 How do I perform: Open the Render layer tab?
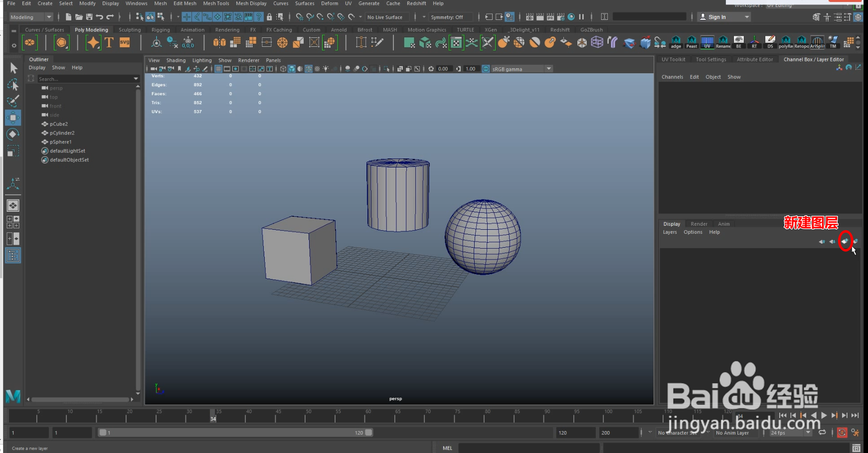tap(698, 224)
